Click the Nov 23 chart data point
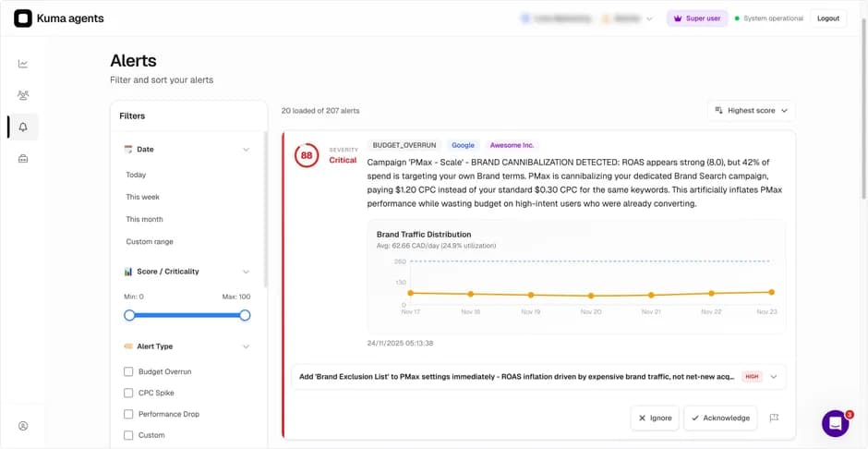Screen dimensions: 868x449 click(x=771, y=292)
